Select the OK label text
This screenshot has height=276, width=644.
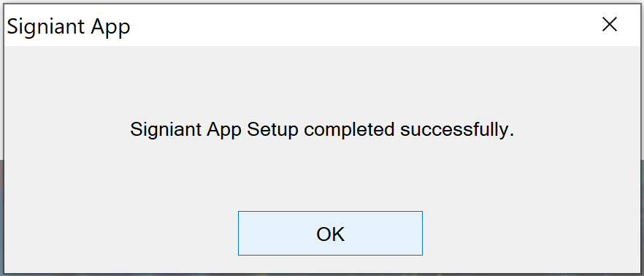[330, 234]
